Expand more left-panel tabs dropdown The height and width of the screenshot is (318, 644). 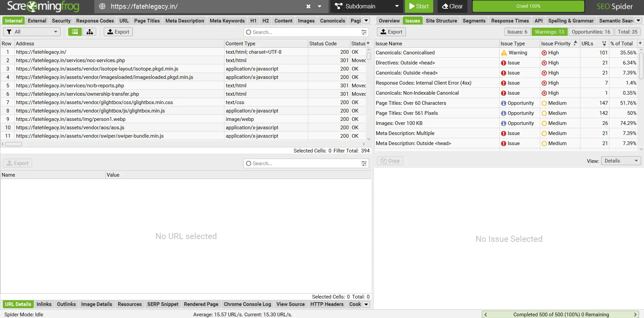[366, 21]
